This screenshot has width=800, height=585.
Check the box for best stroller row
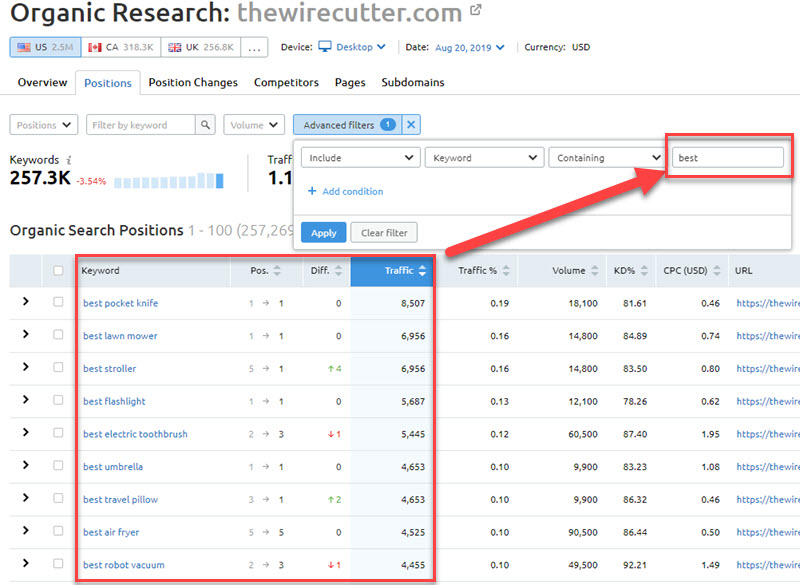click(x=58, y=368)
